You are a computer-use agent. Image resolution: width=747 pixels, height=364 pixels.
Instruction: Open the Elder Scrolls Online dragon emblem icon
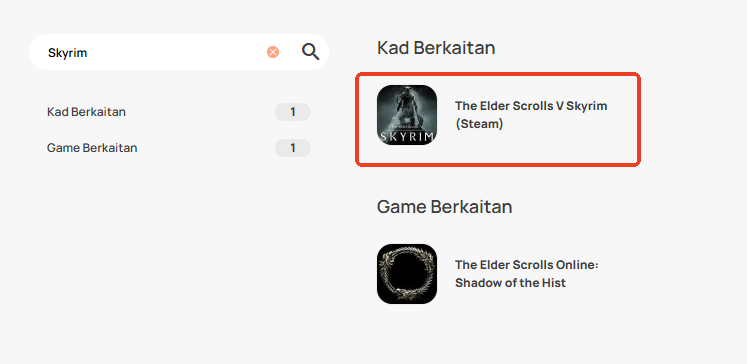tap(407, 274)
